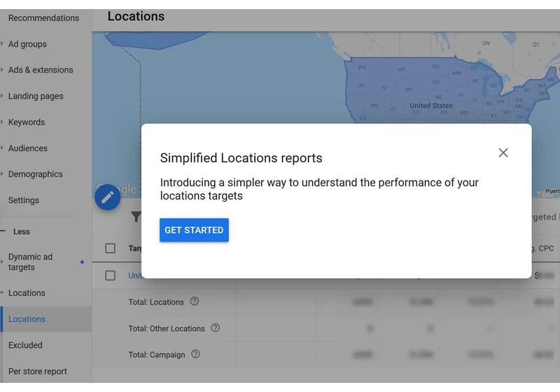Expand the Audiences section arrow
Image resolution: width=560 pixels, height=392 pixels.
(x=2, y=148)
